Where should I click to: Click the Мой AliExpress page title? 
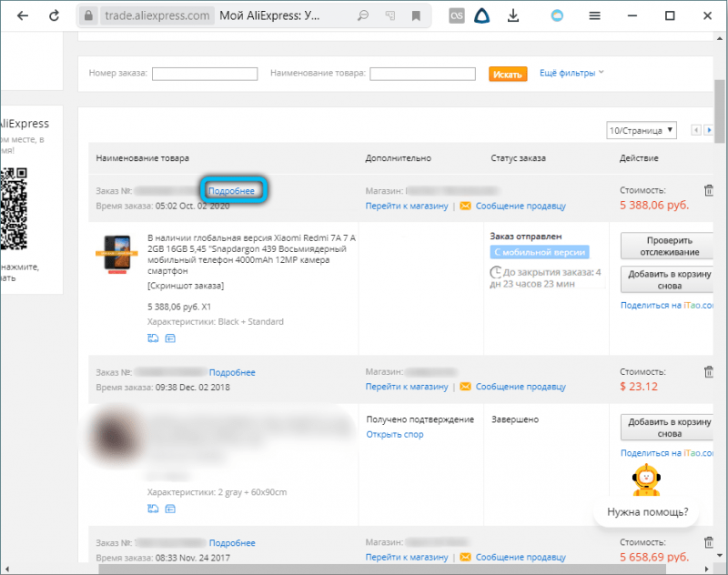[x=269, y=15]
